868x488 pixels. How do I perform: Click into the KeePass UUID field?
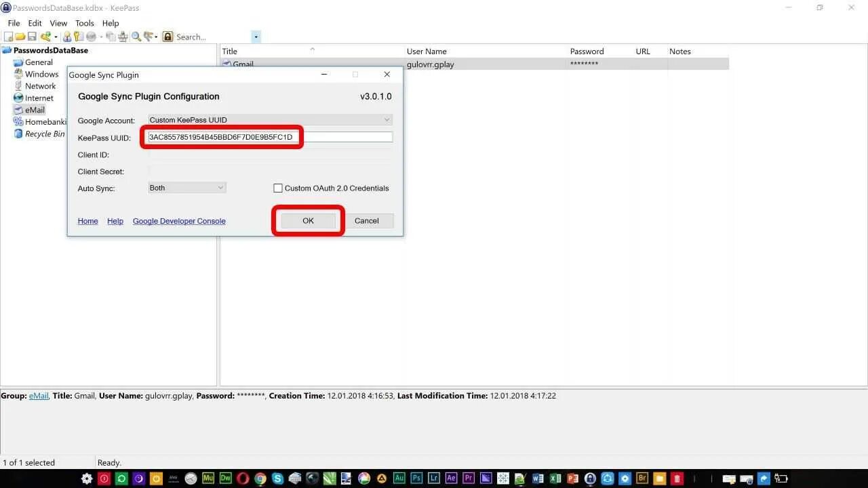click(270, 137)
